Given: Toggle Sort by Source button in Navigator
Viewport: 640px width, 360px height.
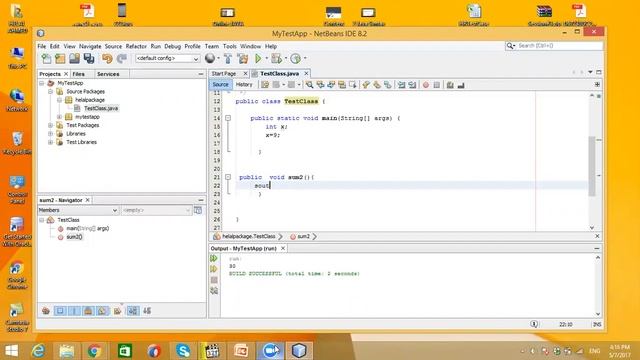Looking at the screenshot, I should [x=147, y=311].
